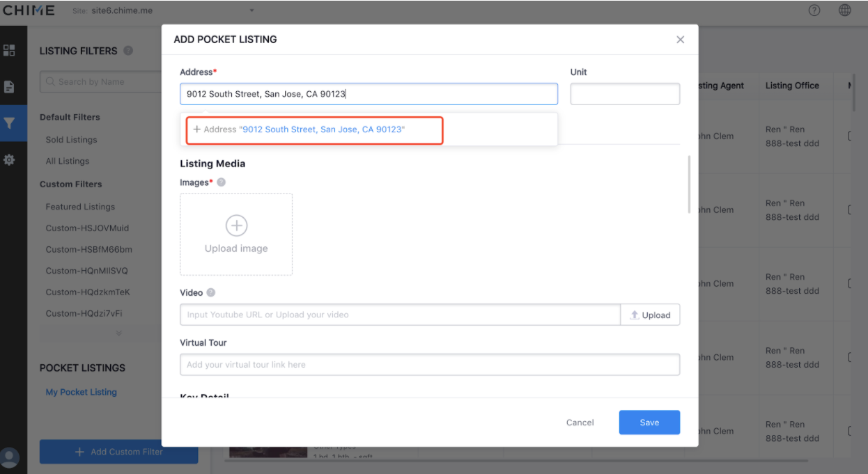Show the Images help tooltip icon

tap(221, 182)
